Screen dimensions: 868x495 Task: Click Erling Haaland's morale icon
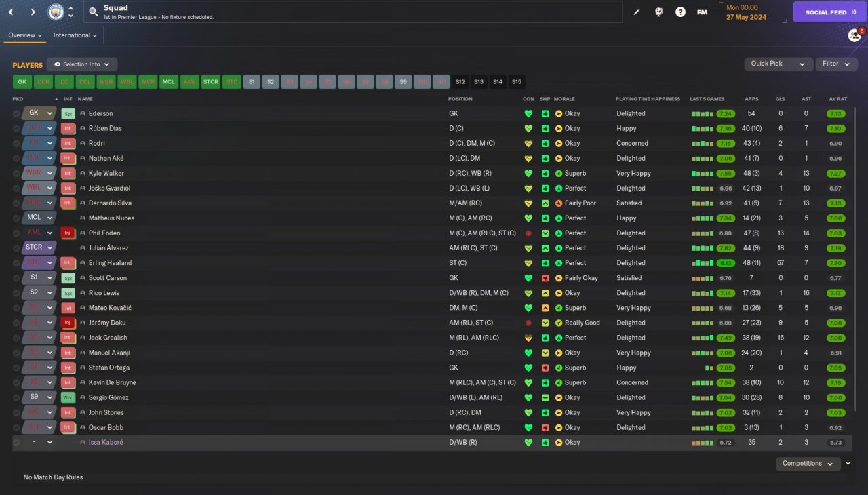tap(559, 263)
